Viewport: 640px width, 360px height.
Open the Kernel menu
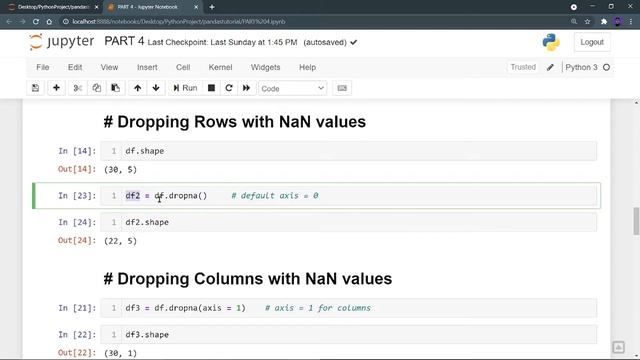(x=220, y=67)
